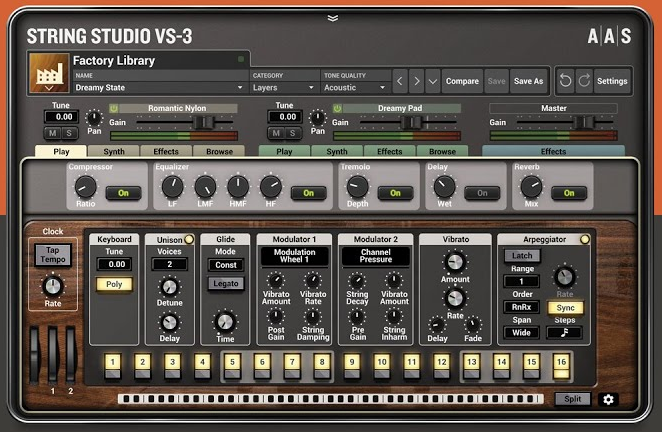Screen dimensions: 662x432
Task: Click the AAS logo
Action: point(609,36)
